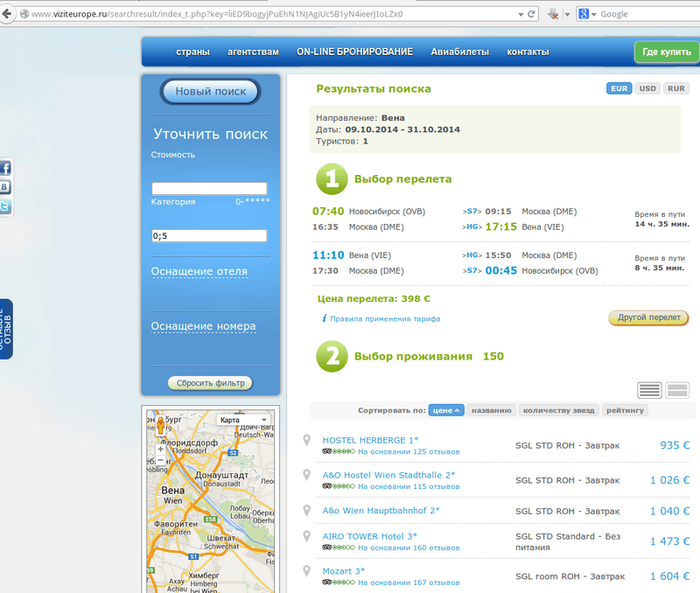Image resolution: width=700 pixels, height=593 pixels.
Task: Sort hotels by 'названию'
Action: (492, 410)
